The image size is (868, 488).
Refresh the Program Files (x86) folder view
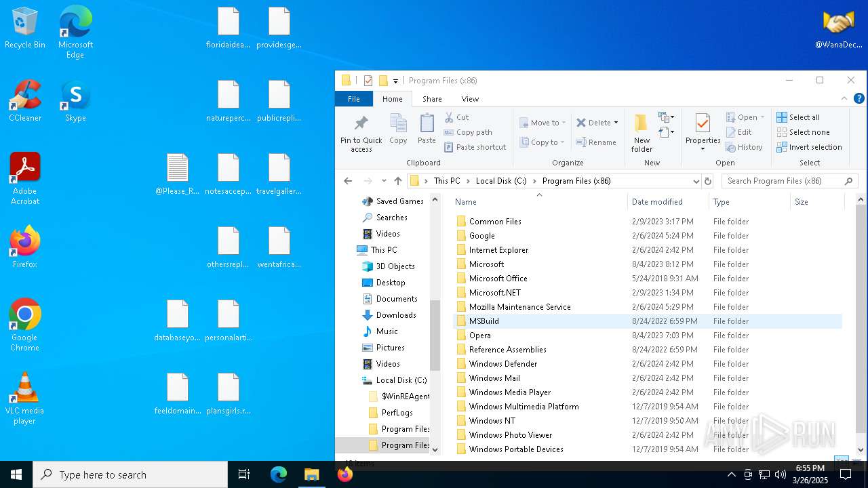coord(708,181)
